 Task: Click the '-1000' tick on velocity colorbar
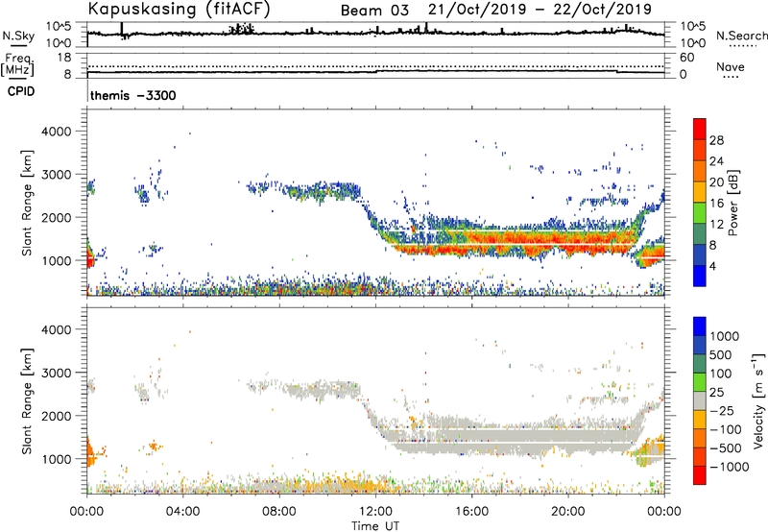pos(729,467)
